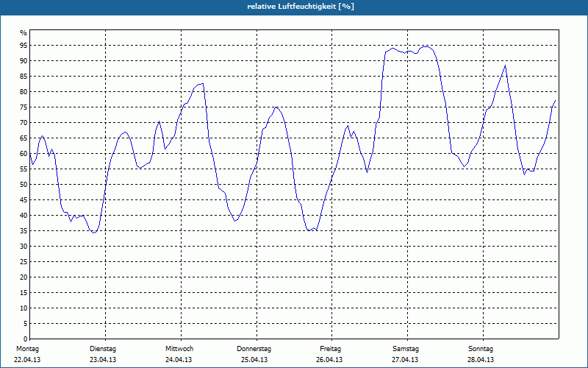Select the 70 y-axis label
Screen dimensions: 588x368
click(x=24, y=123)
